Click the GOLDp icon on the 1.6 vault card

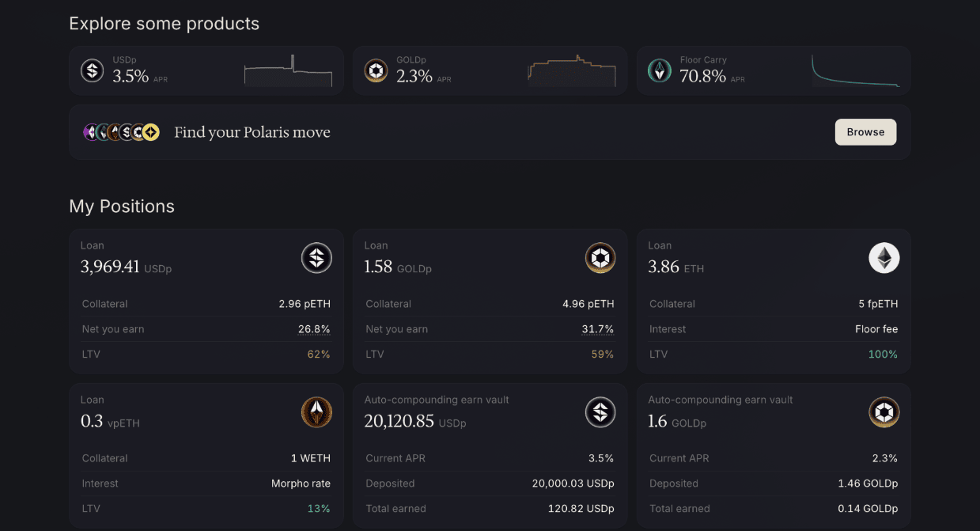(x=884, y=412)
